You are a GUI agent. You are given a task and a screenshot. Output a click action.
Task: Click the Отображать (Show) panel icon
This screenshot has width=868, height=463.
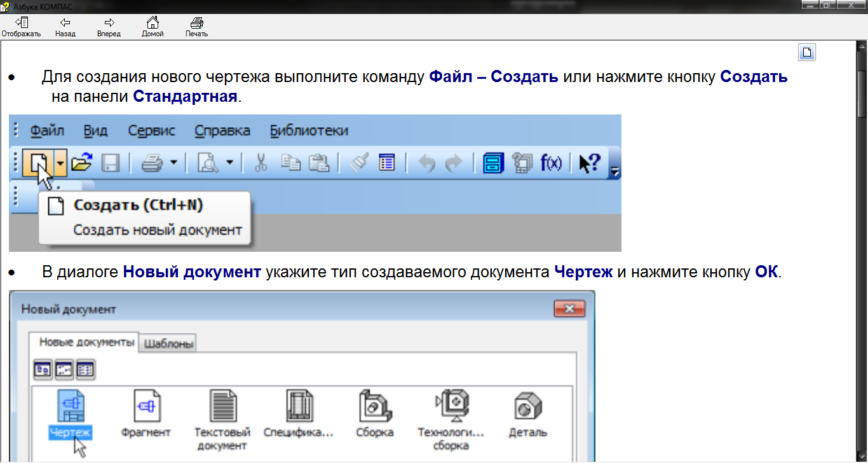point(21,22)
